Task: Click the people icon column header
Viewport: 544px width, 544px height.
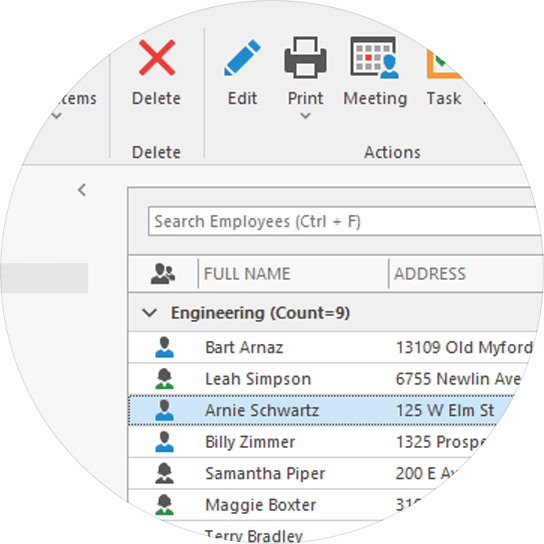Action: click(x=163, y=274)
